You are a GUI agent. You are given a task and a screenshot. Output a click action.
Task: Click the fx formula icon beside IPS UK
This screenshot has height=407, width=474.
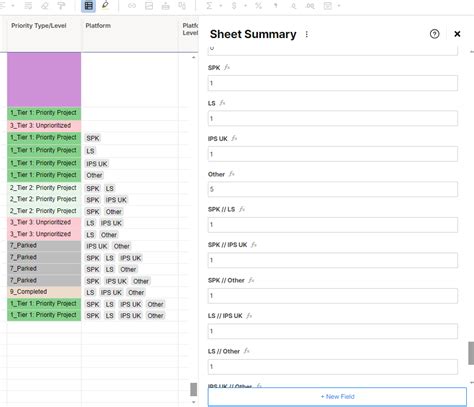[234, 138]
